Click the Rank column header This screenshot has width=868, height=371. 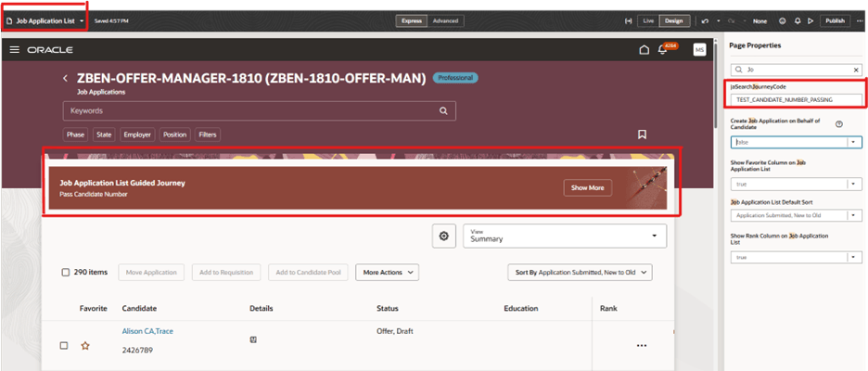pos(608,309)
